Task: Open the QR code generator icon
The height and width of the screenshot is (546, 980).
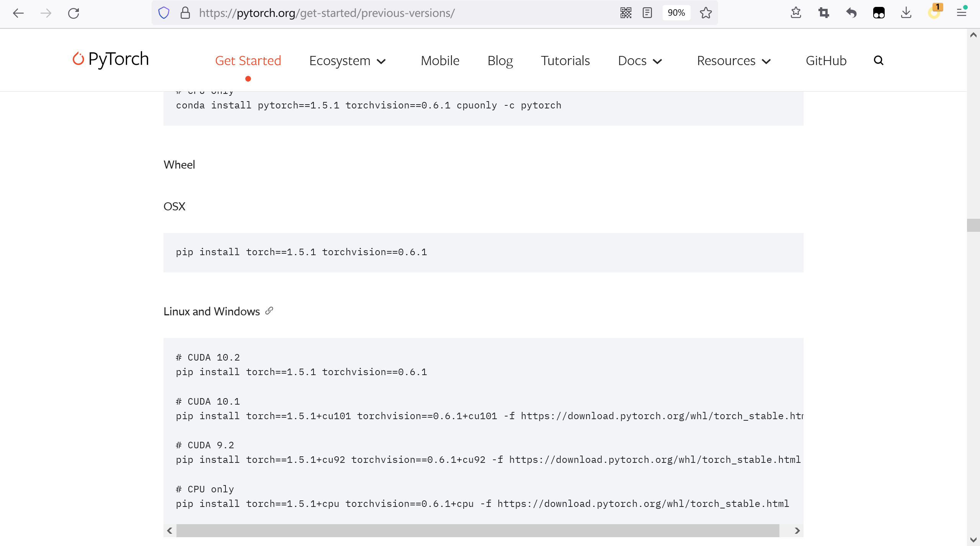Action: click(x=626, y=13)
